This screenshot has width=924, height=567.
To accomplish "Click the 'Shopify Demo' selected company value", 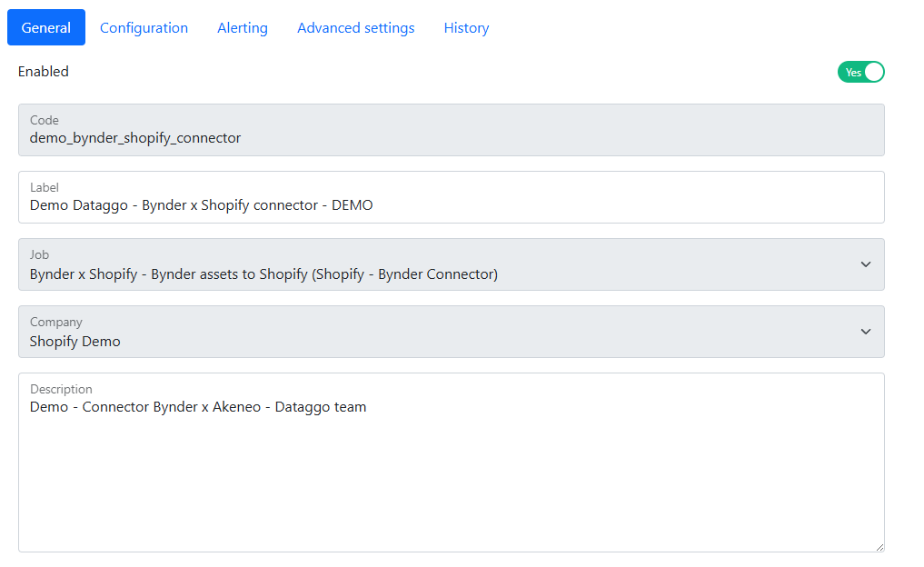I will pyautogui.click(x=75, y=342).
